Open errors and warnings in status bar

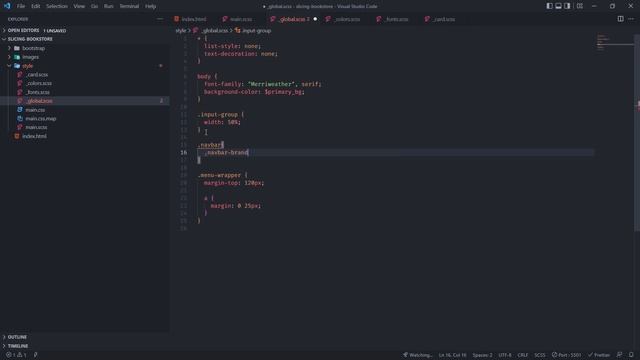click(16, 355)
